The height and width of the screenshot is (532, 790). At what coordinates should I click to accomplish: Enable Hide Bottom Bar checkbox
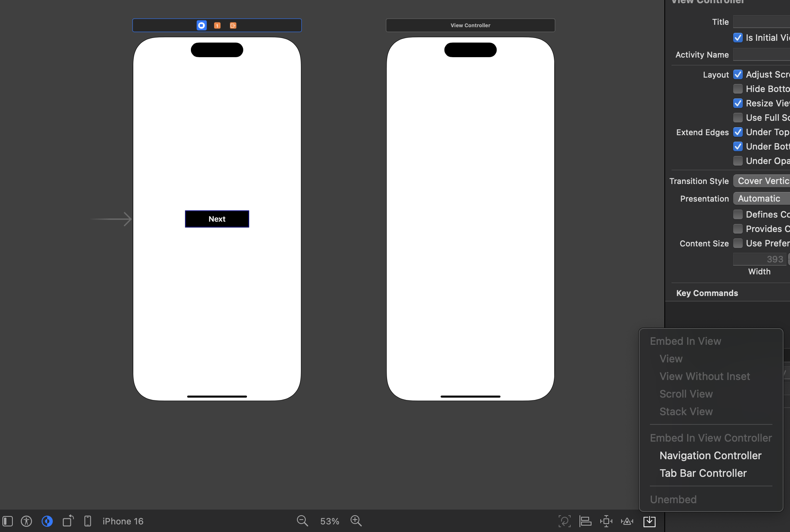(x=738, y=89)
